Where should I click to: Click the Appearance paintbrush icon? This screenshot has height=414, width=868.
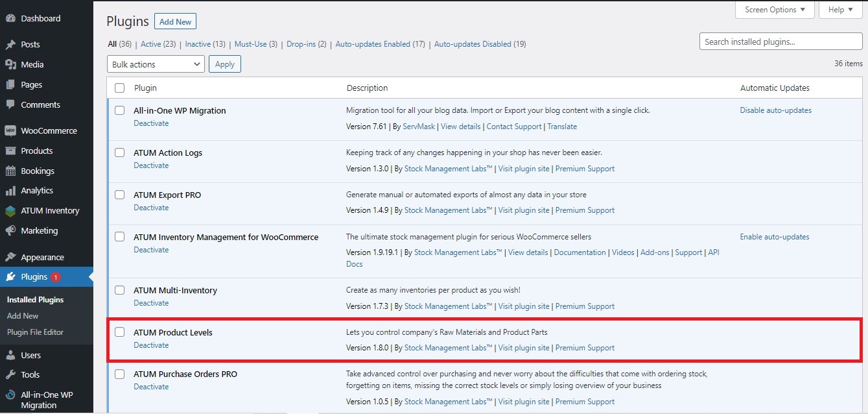coord(10,257)
